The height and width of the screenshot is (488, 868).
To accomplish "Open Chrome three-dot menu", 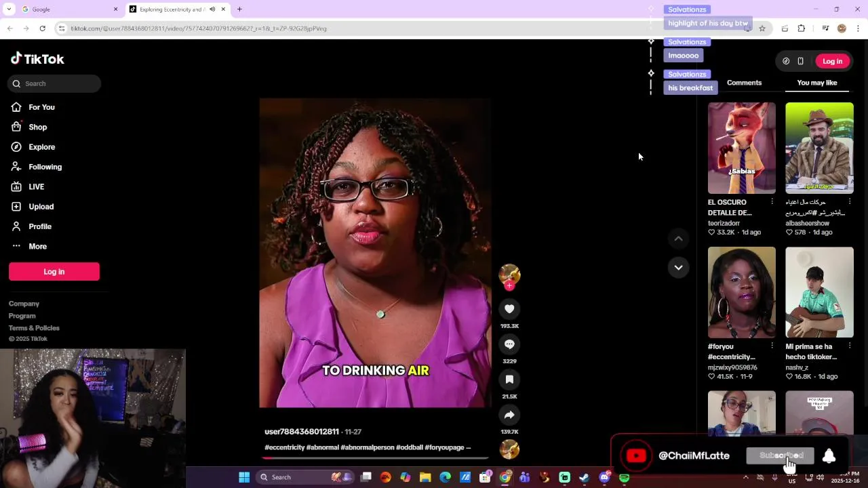I will pos(858,28).
